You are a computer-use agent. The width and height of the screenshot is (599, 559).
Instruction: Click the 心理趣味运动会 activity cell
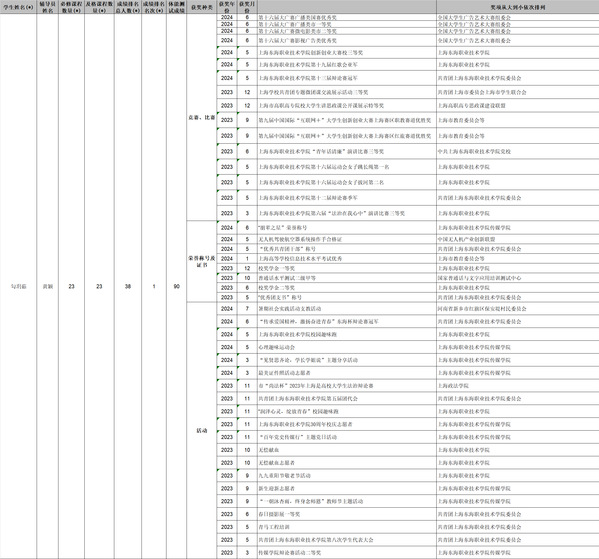(347, 347)
